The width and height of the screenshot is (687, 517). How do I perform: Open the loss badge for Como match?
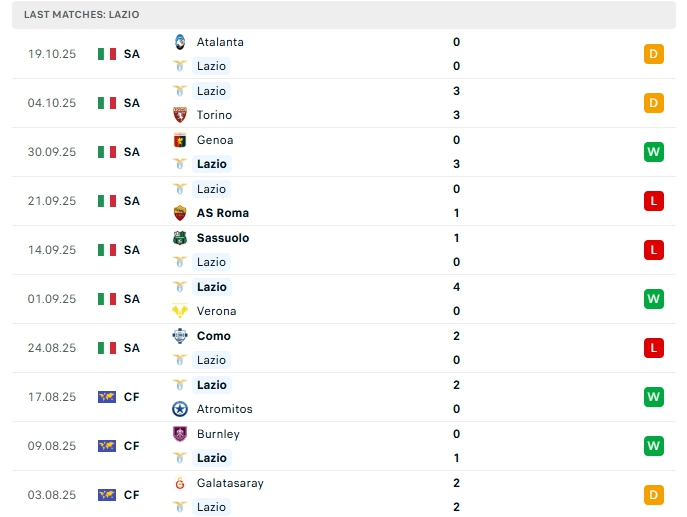point(654,348)
